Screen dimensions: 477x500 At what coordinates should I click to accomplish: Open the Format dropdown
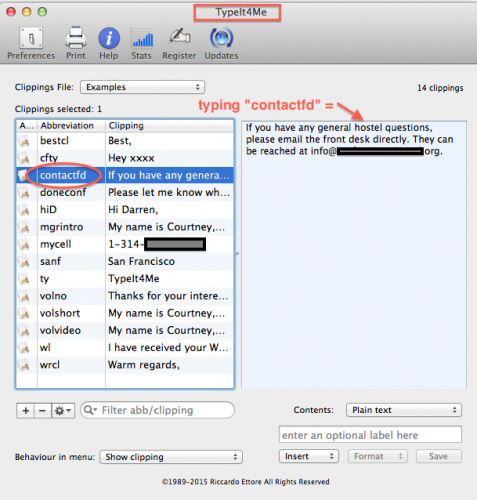click(x=378, y=456)
